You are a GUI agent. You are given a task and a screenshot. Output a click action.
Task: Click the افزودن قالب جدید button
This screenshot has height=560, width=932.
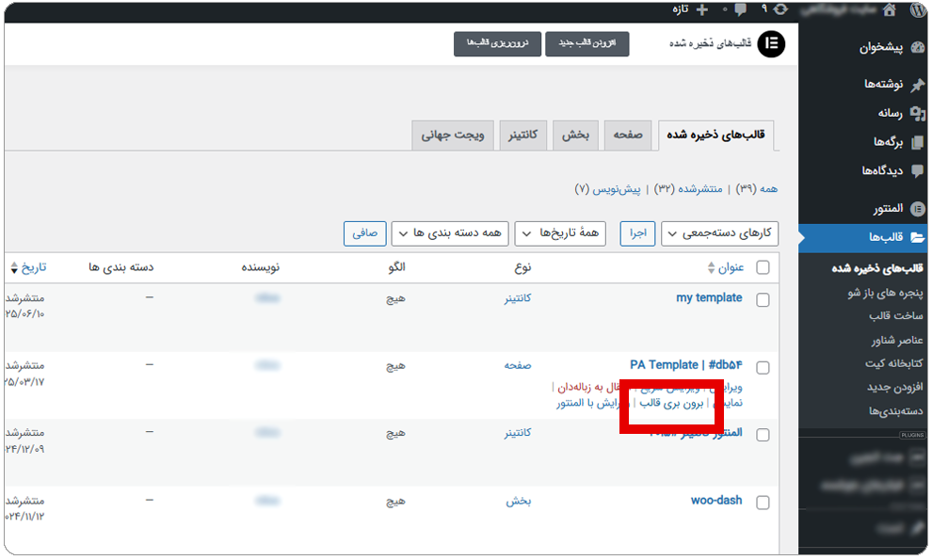(x=587, y=44)
